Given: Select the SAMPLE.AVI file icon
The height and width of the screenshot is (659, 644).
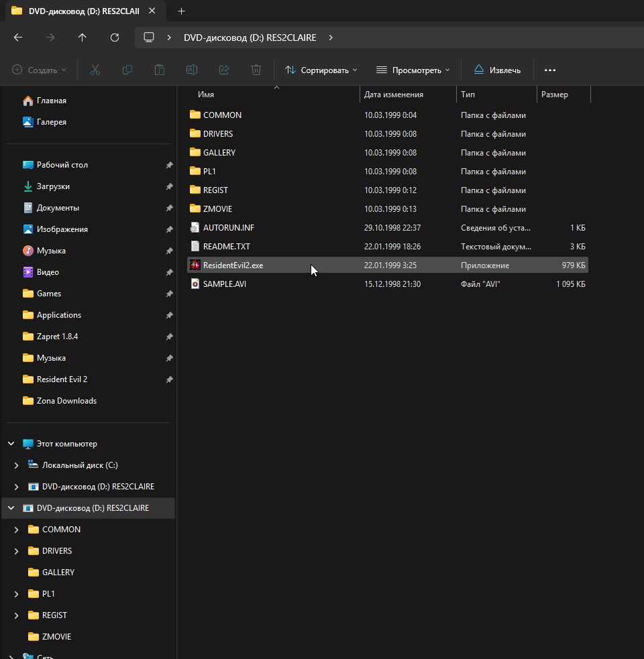Looking at the screenshot, I should coord(195,284).
